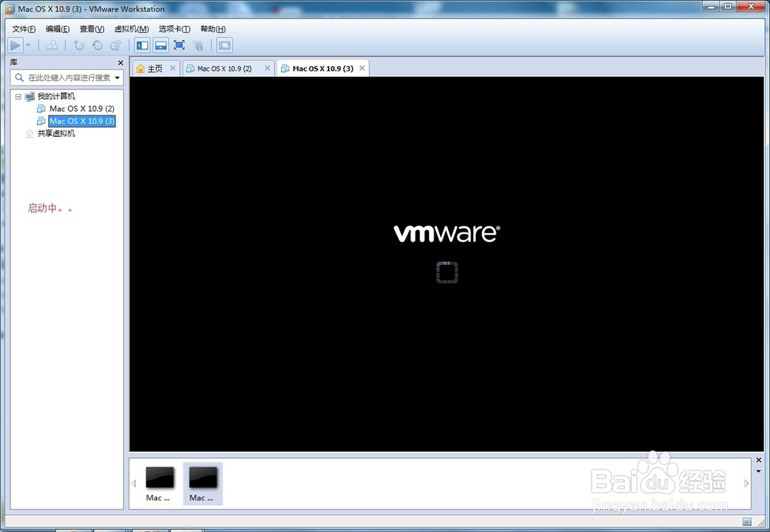This screenshot has height=532, width=770.
Task: Open the 虚拟机(M) menu
Action: coord(132,29)
